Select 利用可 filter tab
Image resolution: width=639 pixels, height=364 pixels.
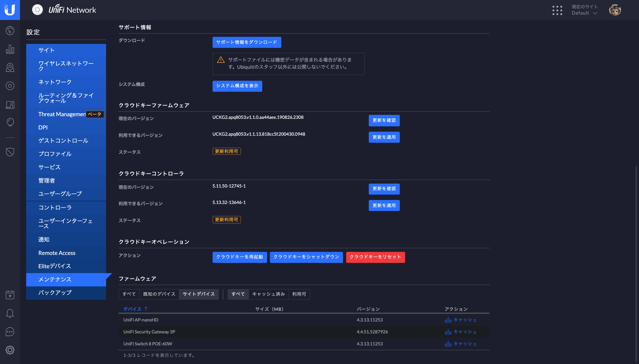[299, 294]
